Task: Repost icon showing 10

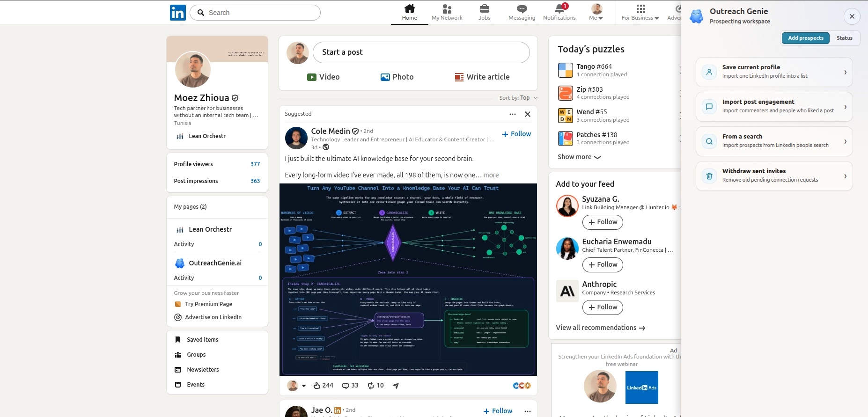Action: (375, 386)
